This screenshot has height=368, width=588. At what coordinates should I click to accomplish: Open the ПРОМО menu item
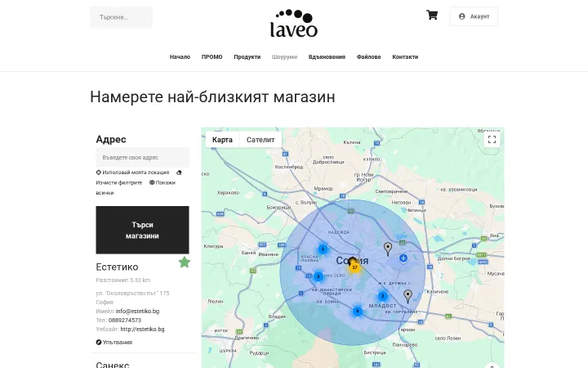[x=212, y=57]
